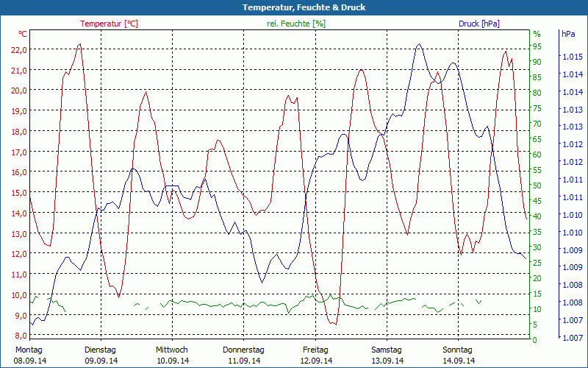Click the % unit label on the humidity axis
Image resolution: width=588 pixels, height=368 pixels.
(x=537, y=34)
